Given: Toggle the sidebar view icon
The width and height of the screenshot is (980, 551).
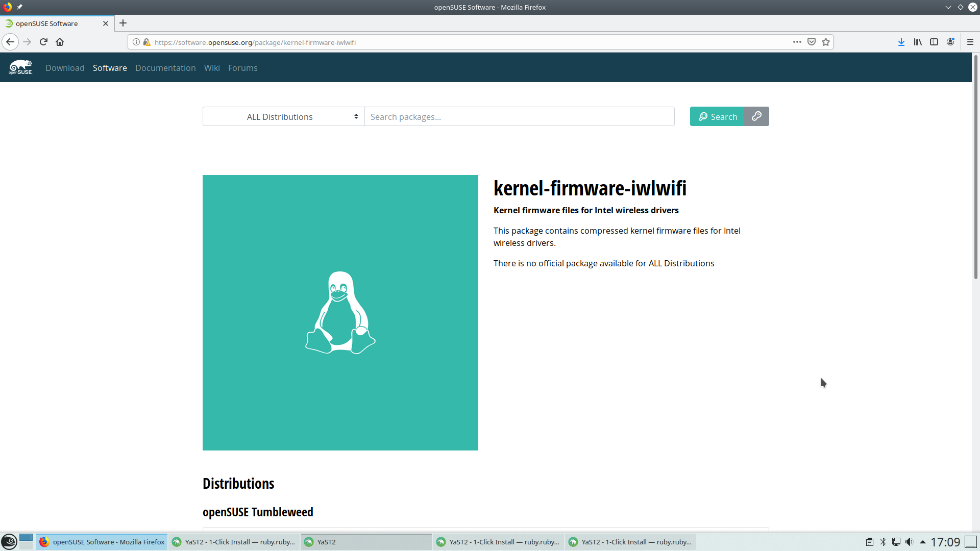Looking at the screenshot, I should tap(934, 42).
